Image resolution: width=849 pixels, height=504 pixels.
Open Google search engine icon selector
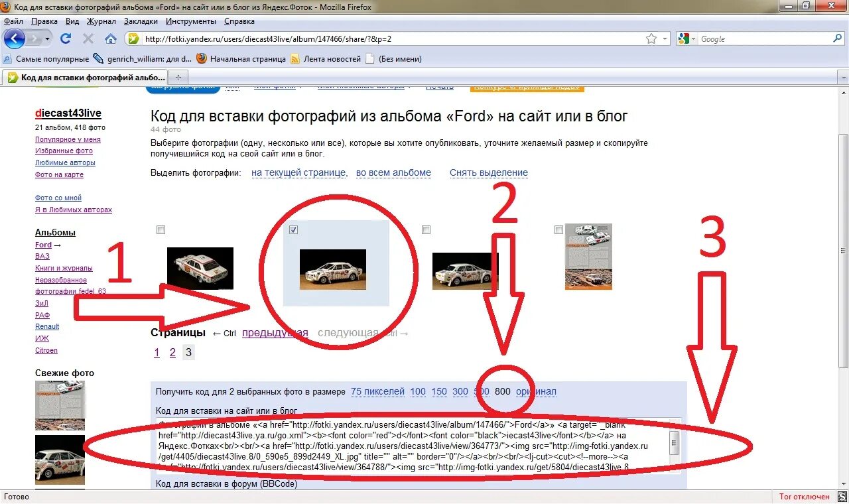point(687,39)
